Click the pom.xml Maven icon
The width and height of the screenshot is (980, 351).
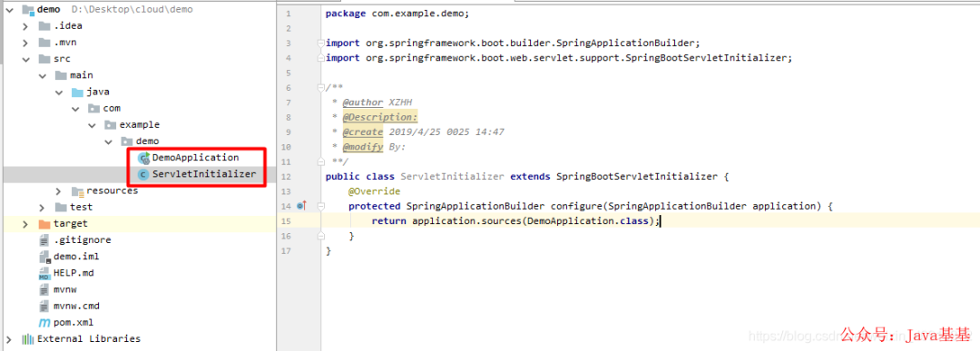[x=44, y=323]
